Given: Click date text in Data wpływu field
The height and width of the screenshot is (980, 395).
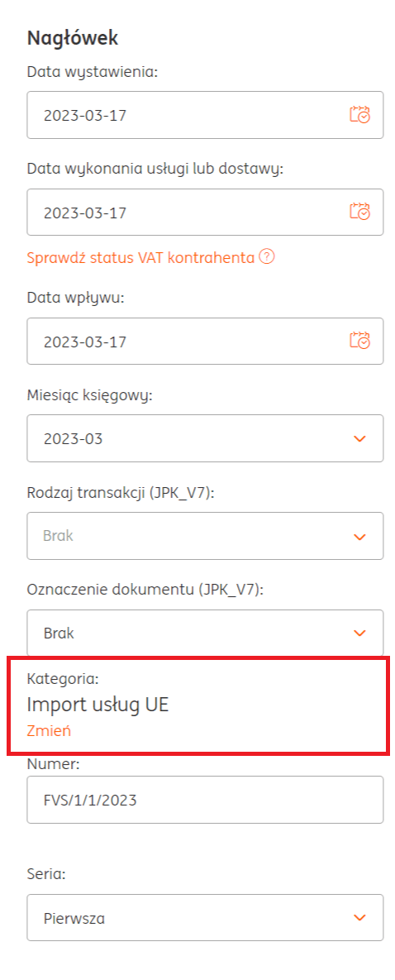Looking at the screenshot, I should point(85,342).
